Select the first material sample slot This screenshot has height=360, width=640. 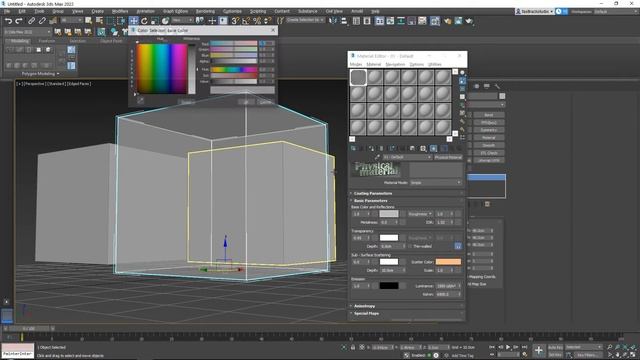[358, 77]
